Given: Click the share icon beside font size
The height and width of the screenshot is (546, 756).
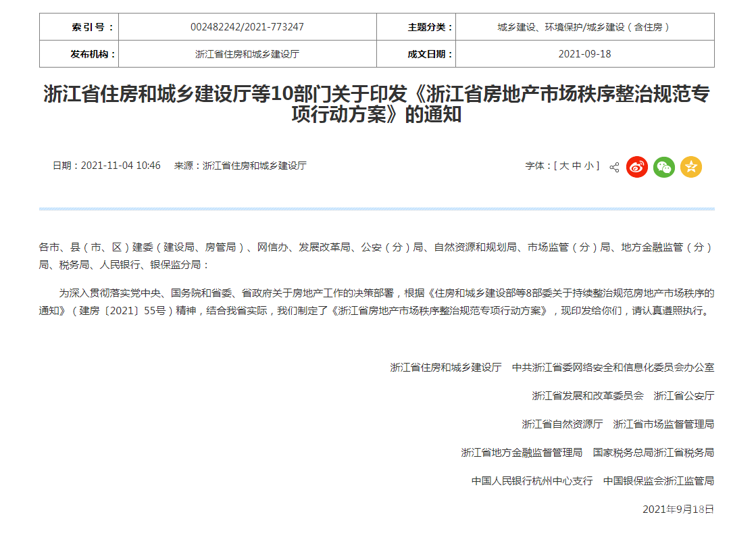Looking at the screenshot, I should click(x=614, y=167).
